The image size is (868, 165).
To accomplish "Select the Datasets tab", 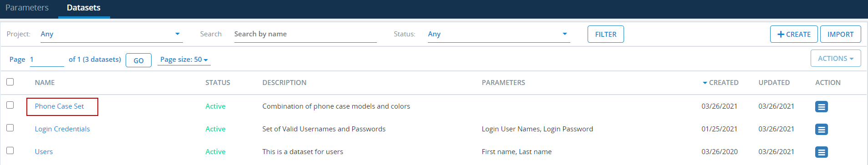I will pyautogui.click(x=84, y=8).
